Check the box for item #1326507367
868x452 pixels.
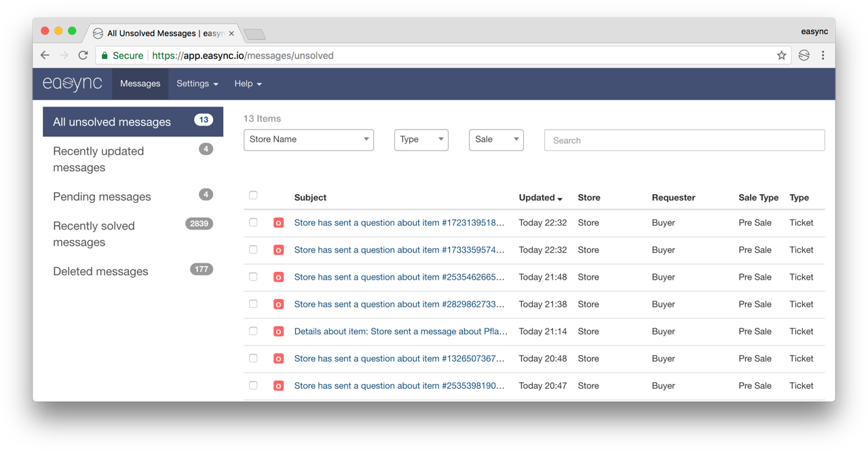tap(253, 358)
